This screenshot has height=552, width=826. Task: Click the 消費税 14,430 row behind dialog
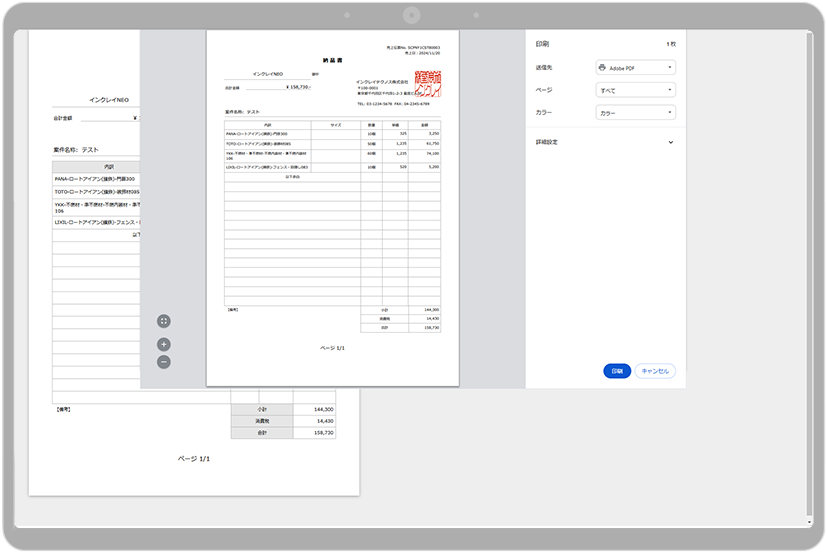tap(323, 422)
